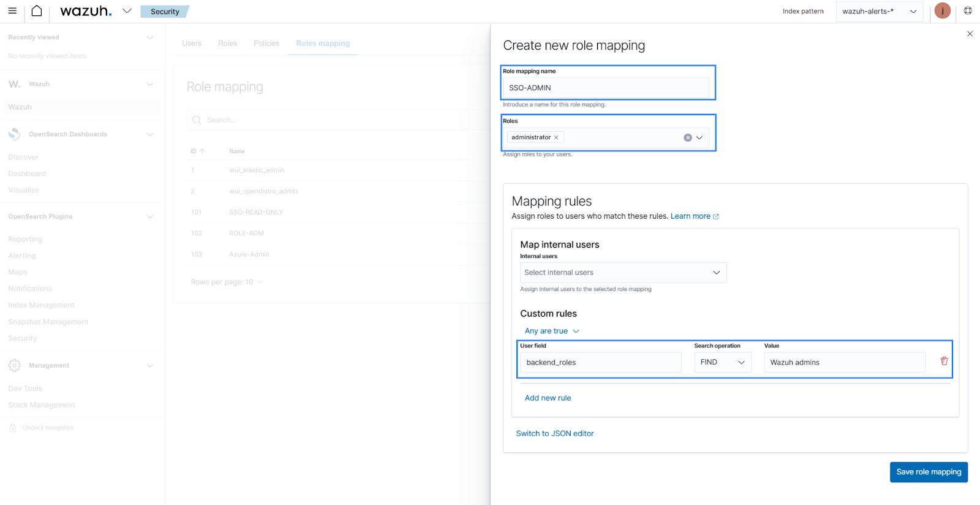The image size is (980, 505).
Task: Click the Undock navigation label
Action: pyautogui.click(x=48, y=428)
